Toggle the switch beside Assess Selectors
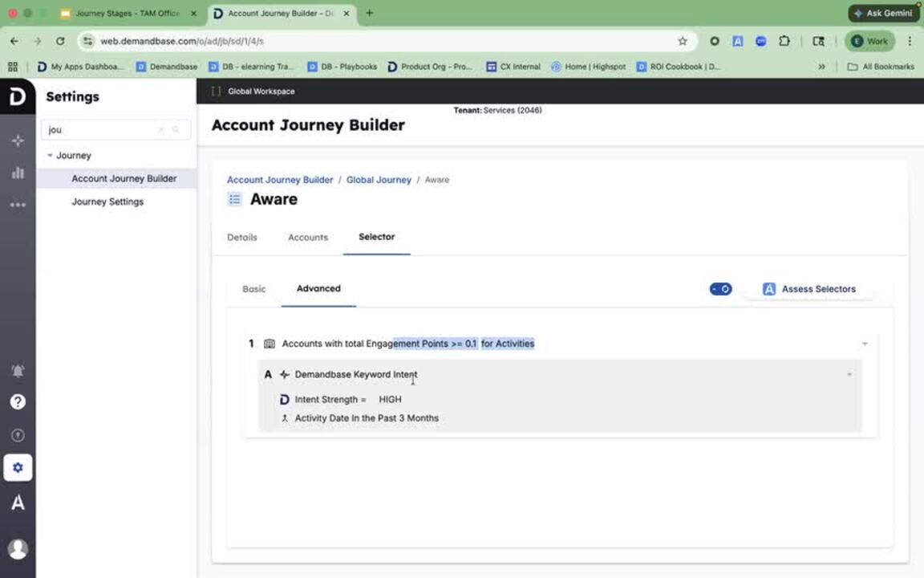 pos(720,289)
